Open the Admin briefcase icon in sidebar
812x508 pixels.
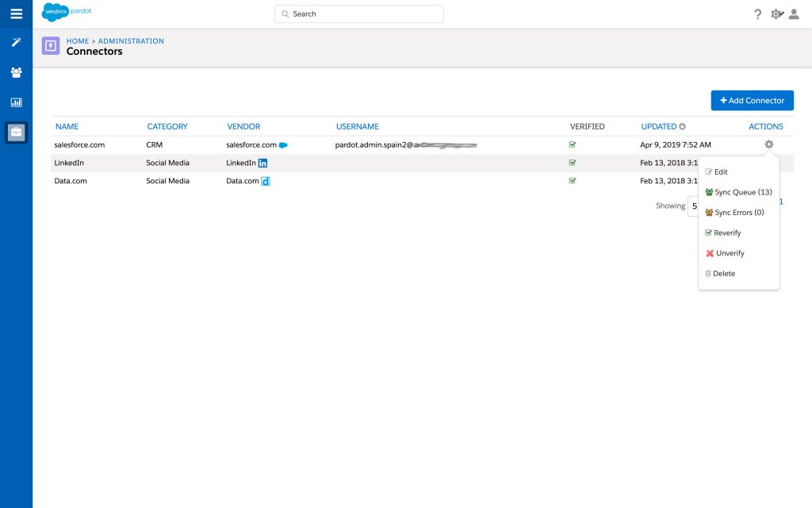pos(16,133)
